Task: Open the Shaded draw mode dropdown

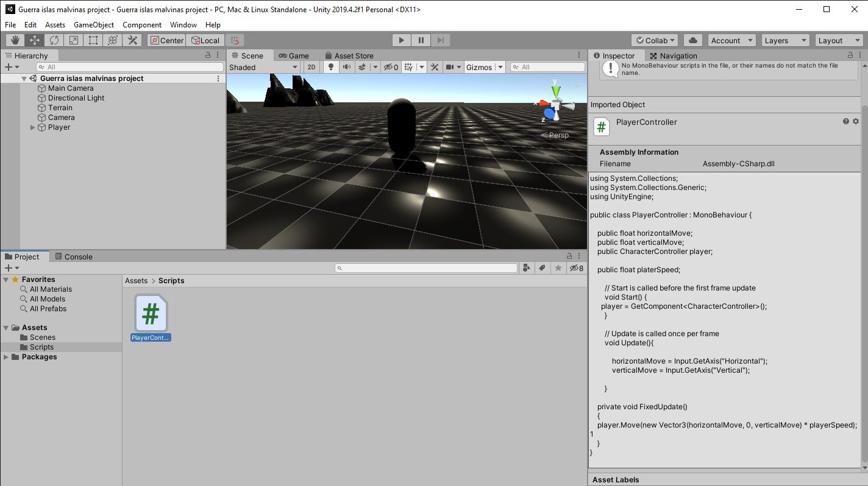Action: (263, 67)
